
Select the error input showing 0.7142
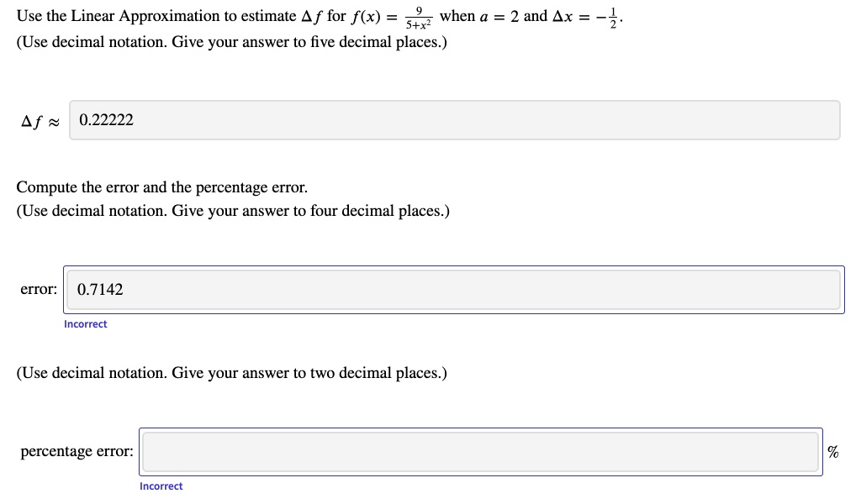(x=454, y=289)
